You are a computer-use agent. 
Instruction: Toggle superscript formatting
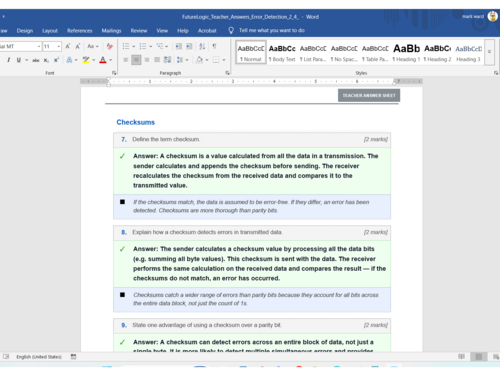coord(56,60)
